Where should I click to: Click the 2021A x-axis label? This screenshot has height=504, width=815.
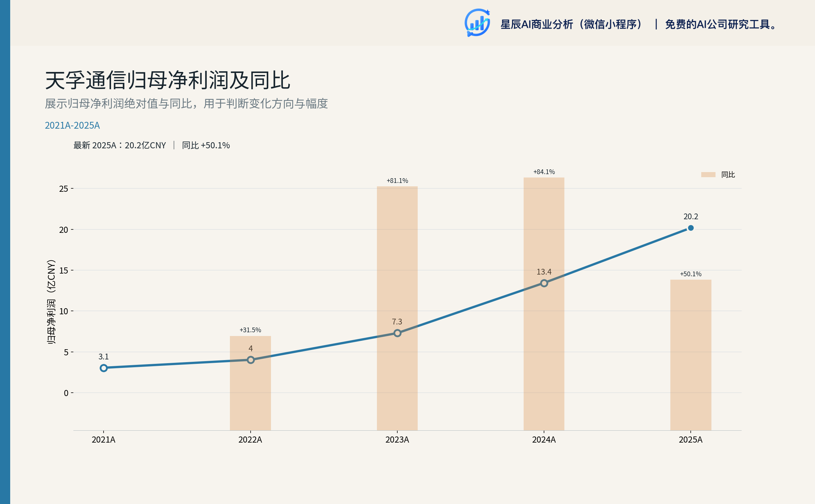tap(104, 440)
